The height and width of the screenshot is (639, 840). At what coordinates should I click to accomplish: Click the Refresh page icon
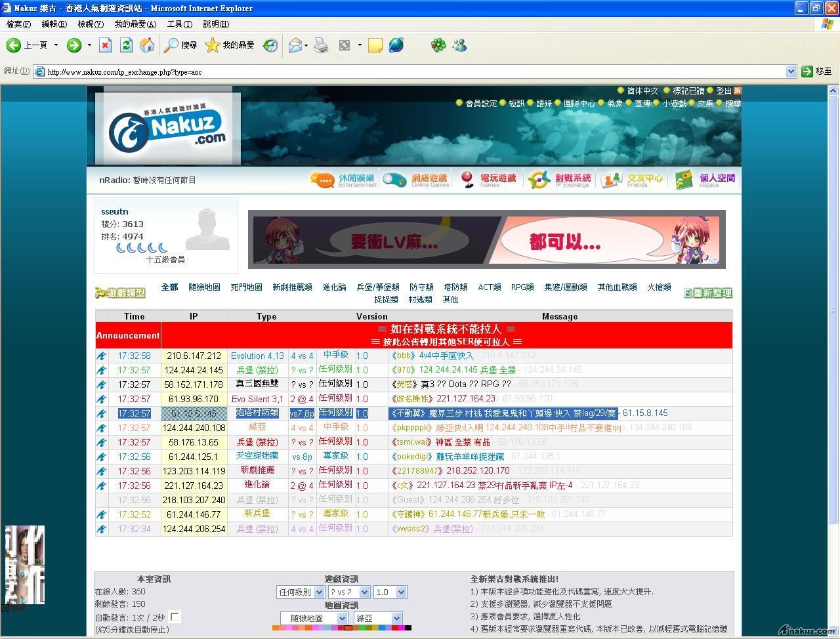[126, 45]
